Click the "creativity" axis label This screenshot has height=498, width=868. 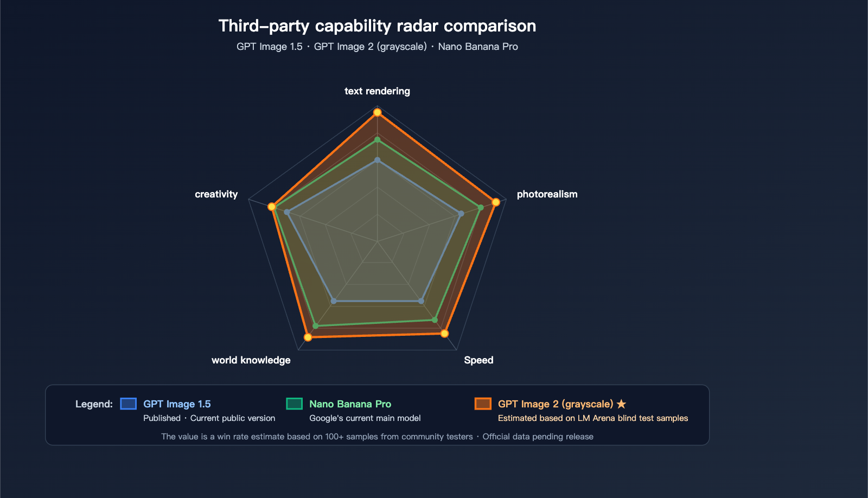[x=216, y=194]
